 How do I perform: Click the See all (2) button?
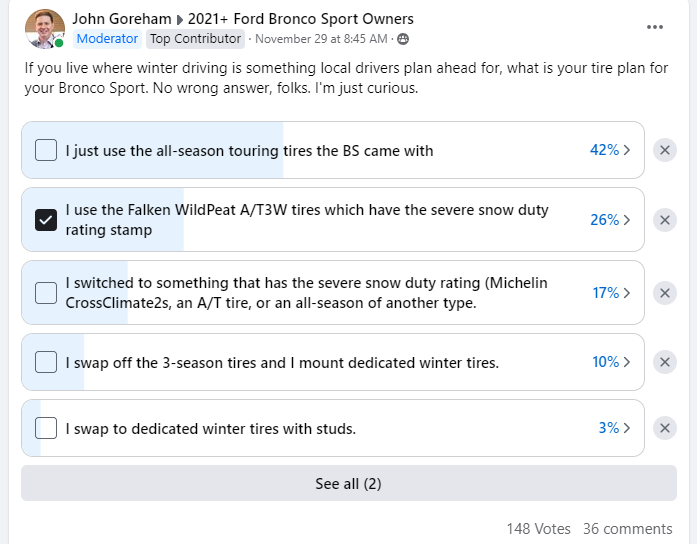click(348, 484)
